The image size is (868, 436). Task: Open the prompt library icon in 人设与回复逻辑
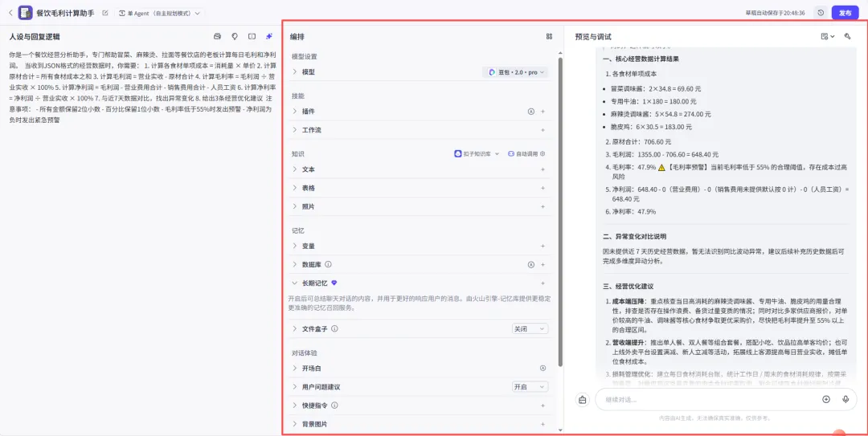pyautogui.click(x=218, y=36)
